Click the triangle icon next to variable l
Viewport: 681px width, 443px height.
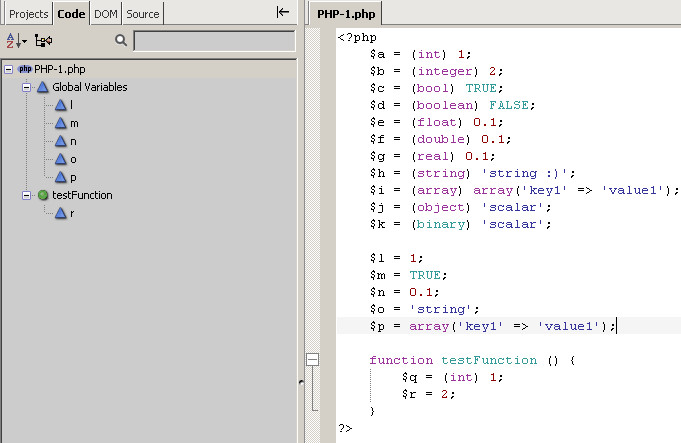pos(61,105)
